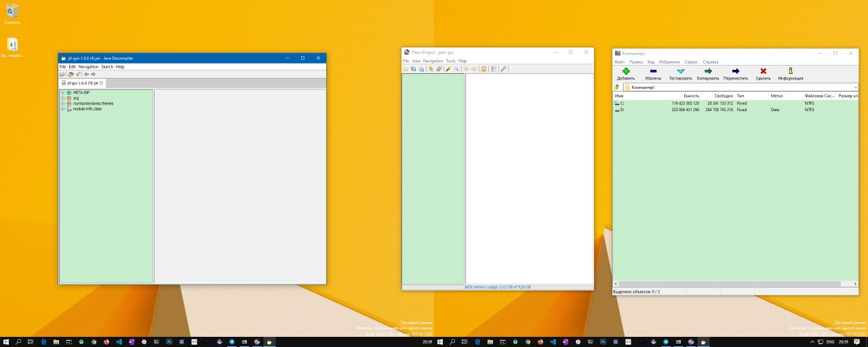Toggle Sync with editor in jadx-gui
This screenshot has width=868, height=347.
pyautogui.click(x=431, y=69)
